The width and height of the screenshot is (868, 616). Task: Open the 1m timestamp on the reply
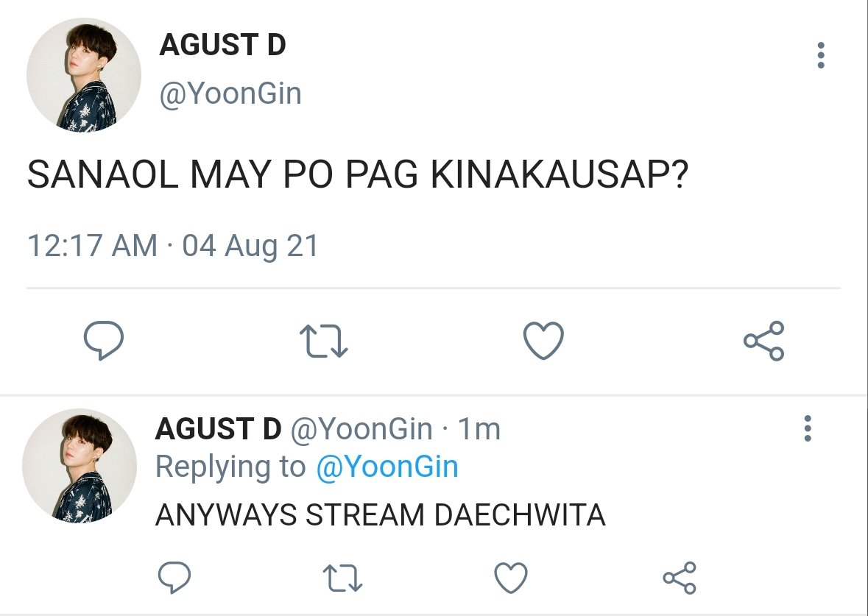[479, 429]
